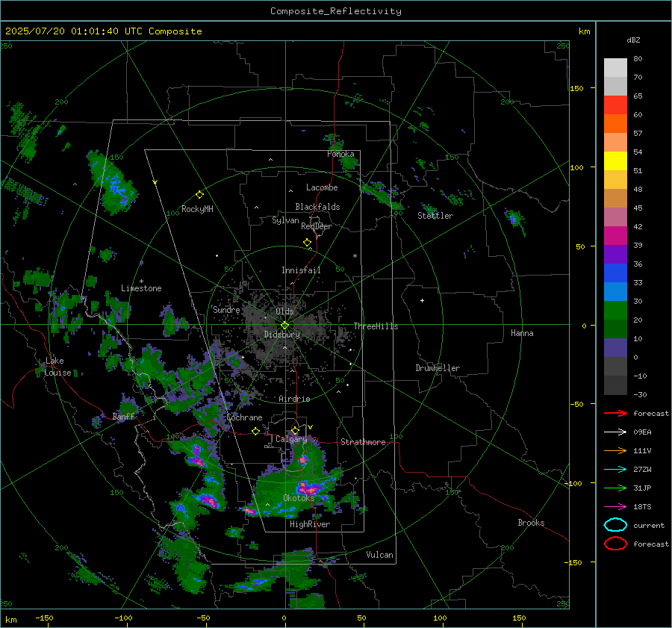
Task: Click the bright yellow swatch between 54 and 51
Action: click(x=615, y=161)
